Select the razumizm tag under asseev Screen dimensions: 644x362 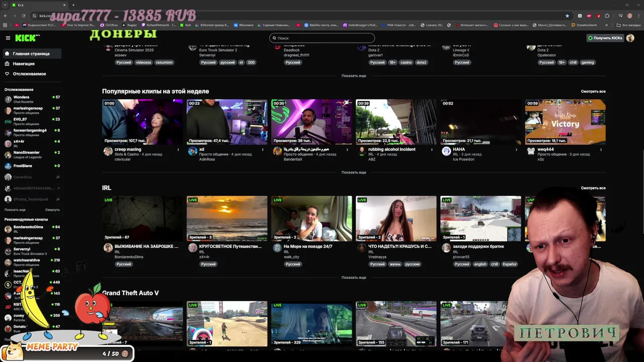pyautogui.click(x=164, y=62)
